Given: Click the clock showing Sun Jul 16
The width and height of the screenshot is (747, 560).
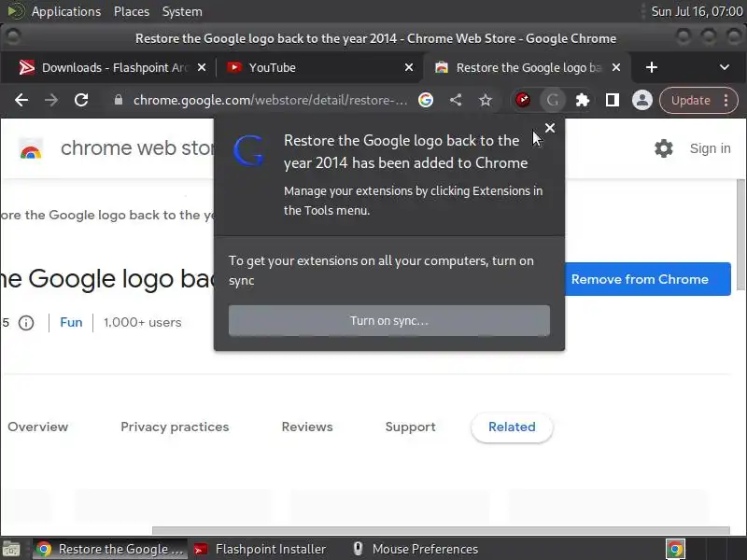Looking at the screenshot, I should (697, 11).
